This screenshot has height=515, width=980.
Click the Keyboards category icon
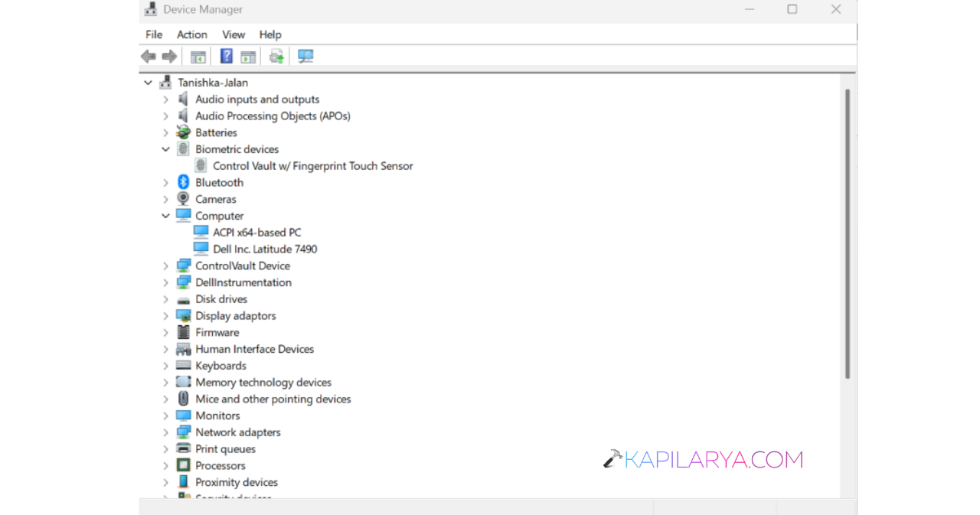pyautogui.click(x=183, y=365)
